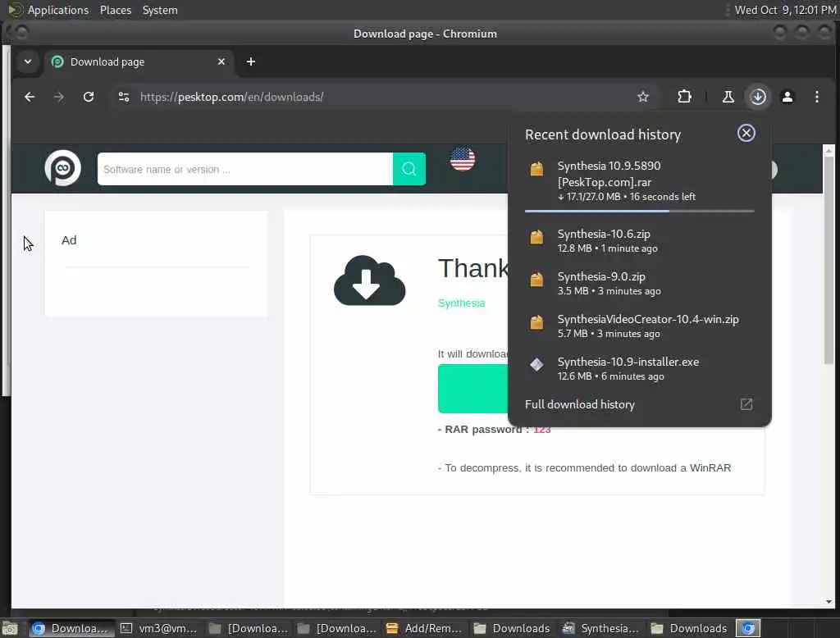Click the 12.8 MB • 1 minute ago text
The width and height of the screenshot is (840, 638).
(608, 248)
